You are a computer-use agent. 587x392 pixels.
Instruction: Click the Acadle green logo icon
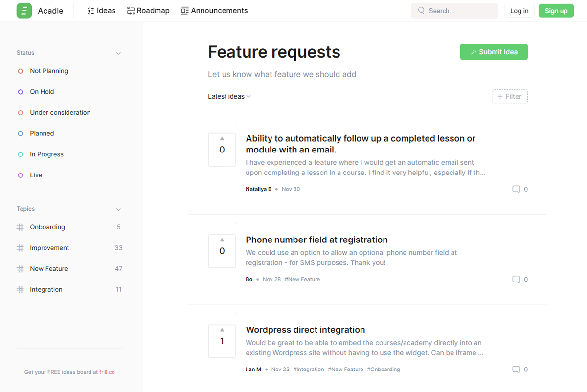[x=24, y=11]
